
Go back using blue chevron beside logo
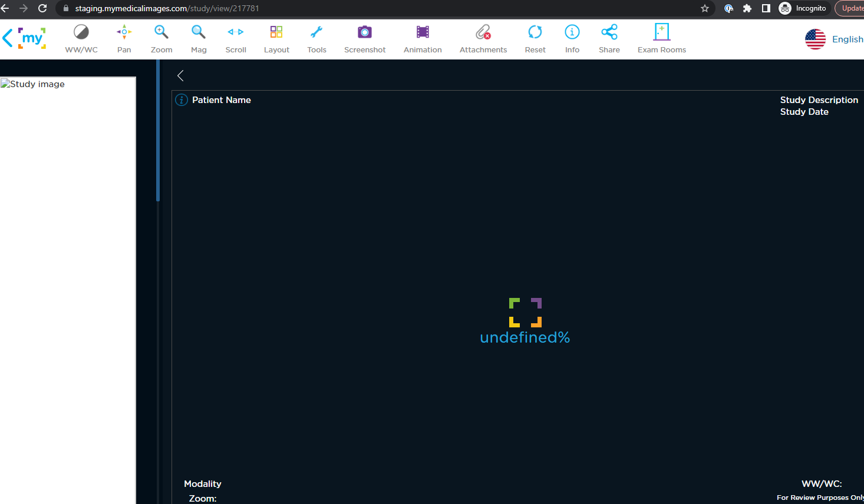click(7, 38)
